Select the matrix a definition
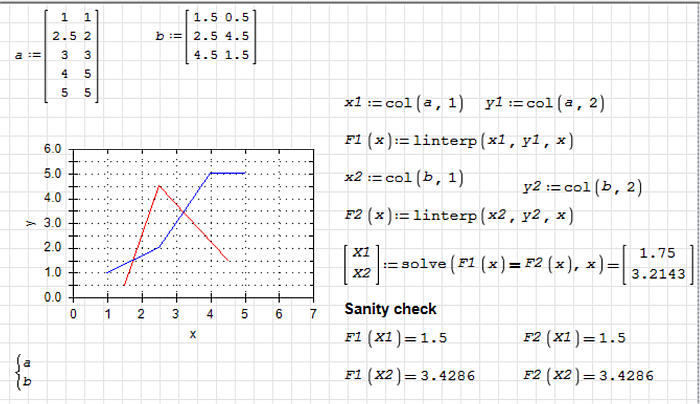This screenshot has height=404, width=700. [x=59, y=55]
